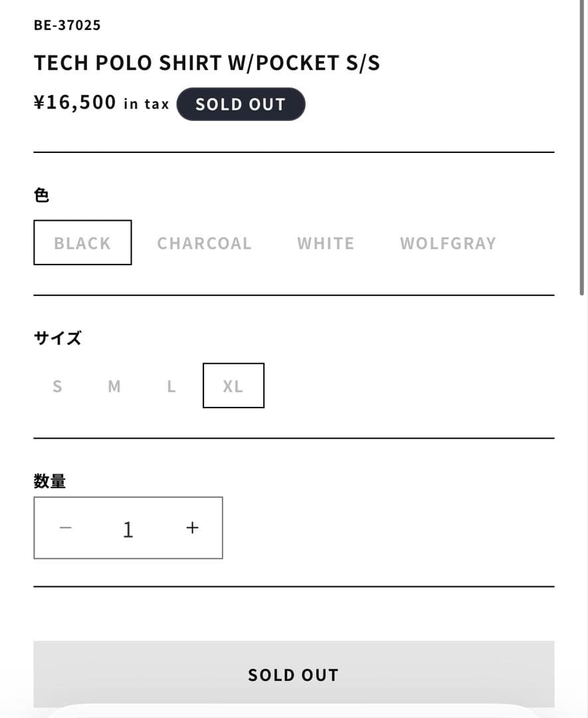Viewport: 588px width, 718px height.
Task: Pick the WHITE color option
Action: [326, 243]
